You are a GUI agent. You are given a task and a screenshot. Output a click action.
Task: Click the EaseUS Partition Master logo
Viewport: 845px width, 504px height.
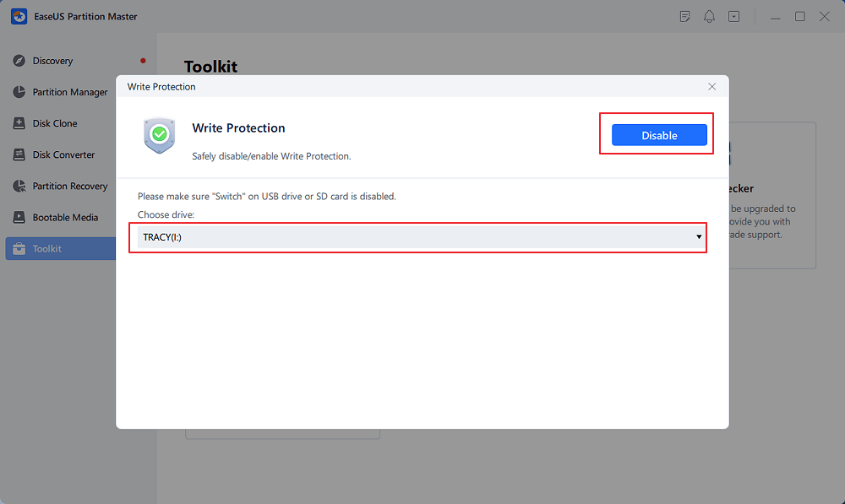19,16
